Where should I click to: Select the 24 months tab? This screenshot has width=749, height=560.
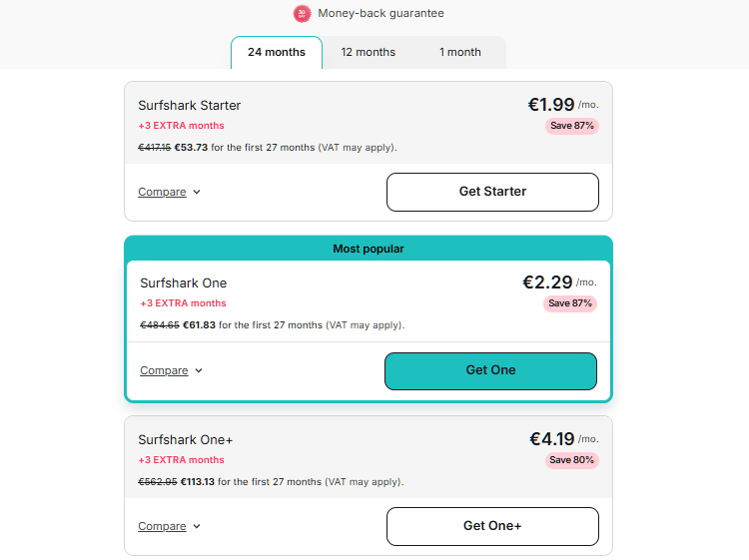click(277, 53)
